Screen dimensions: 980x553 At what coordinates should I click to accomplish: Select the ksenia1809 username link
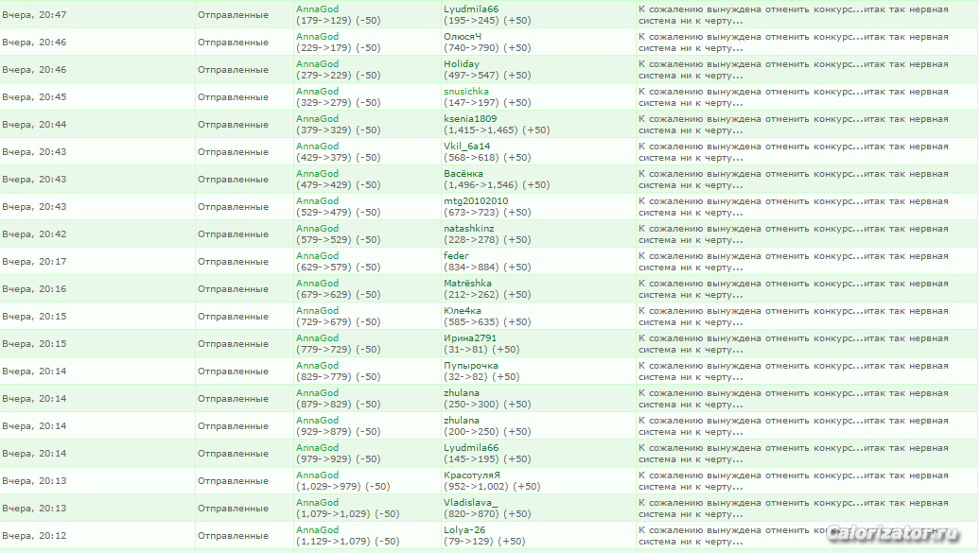coord(470,119)
